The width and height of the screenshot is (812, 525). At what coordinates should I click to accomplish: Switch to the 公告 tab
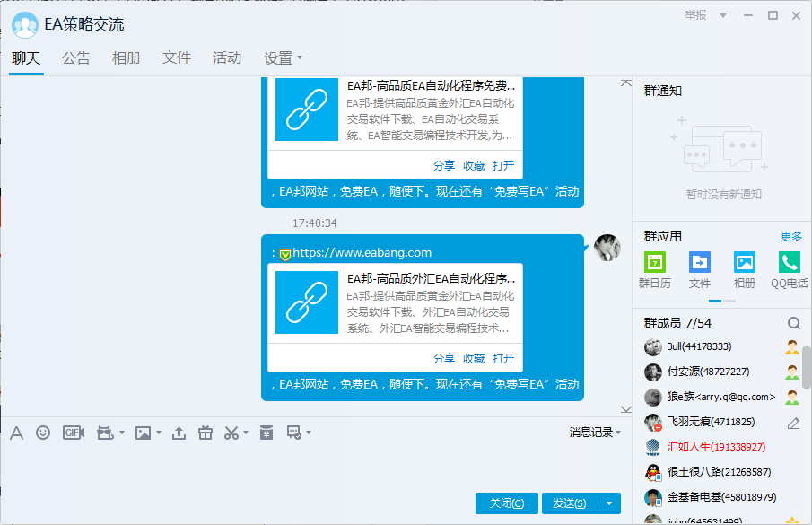click(76, 58)
